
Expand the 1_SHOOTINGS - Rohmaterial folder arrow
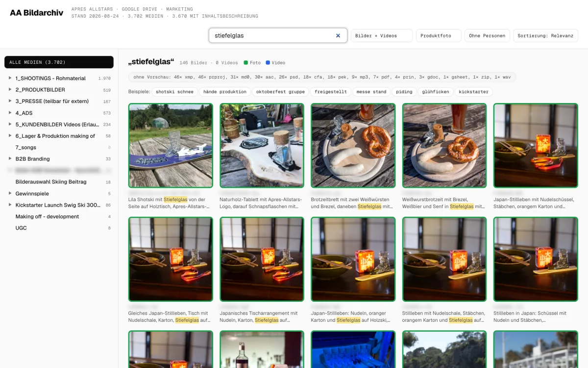point(10,78)
